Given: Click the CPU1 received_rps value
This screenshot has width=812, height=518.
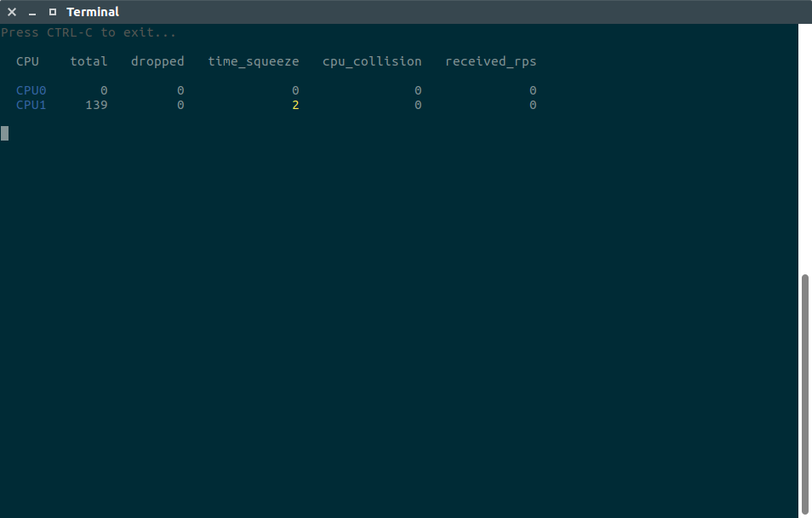Looking at the screenshot, I should (533, 105).
